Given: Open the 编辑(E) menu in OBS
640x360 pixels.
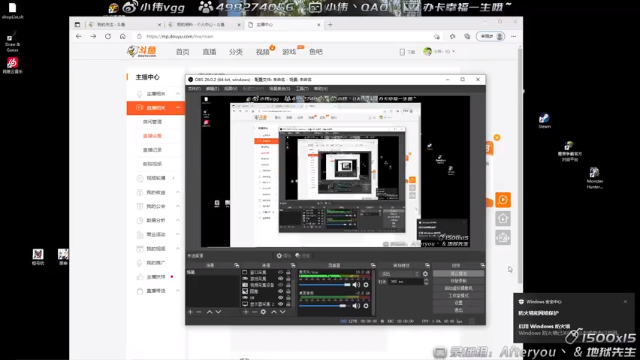Looking at the screenshot, I should pyautogui.click(x=212, y=89).
